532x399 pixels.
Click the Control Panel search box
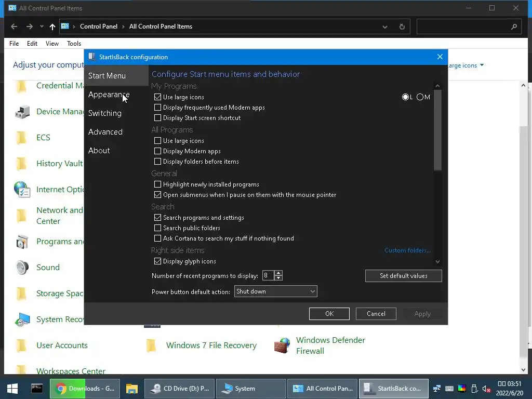click(x=469, y=26)
